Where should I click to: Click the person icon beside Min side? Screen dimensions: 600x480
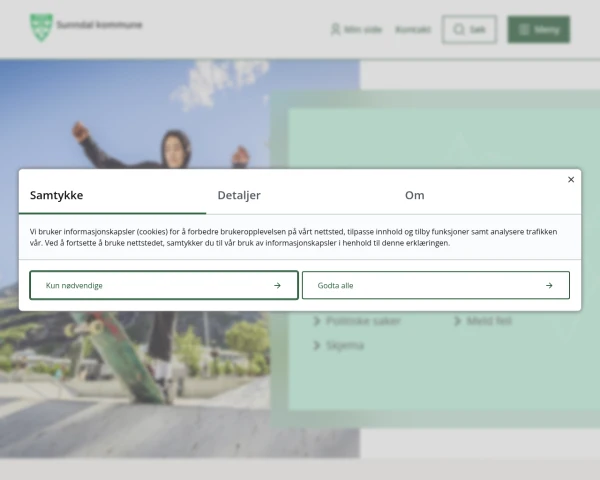336,29
